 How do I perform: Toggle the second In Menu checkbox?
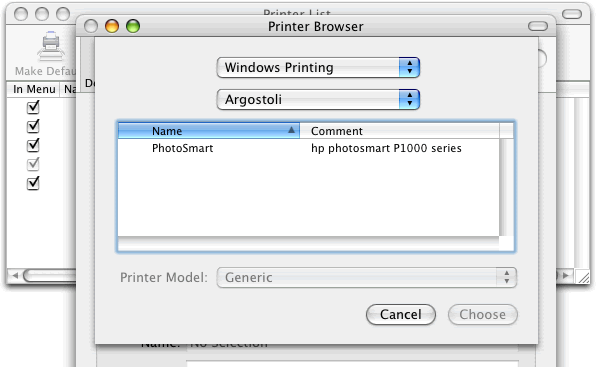pos(33,126)
